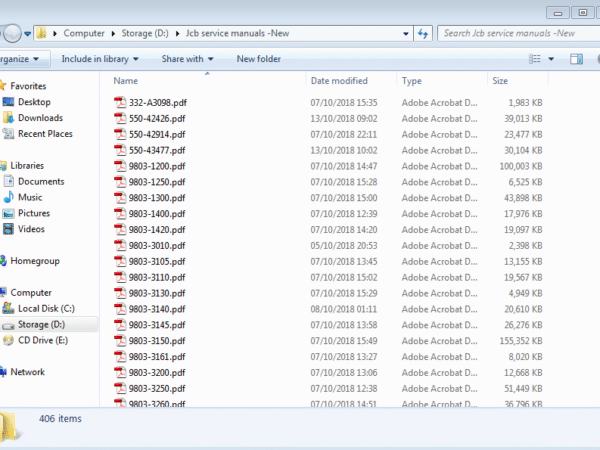Select file 9803-3200.pdf
This screenshot has width=600, height=450.
pyautogui.click(x=157, y=373)
